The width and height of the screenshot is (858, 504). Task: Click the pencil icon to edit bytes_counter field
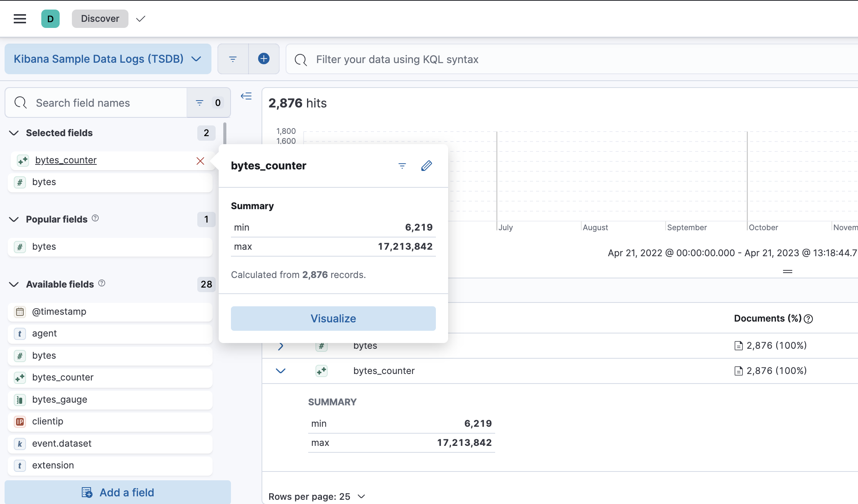(427, 166)
